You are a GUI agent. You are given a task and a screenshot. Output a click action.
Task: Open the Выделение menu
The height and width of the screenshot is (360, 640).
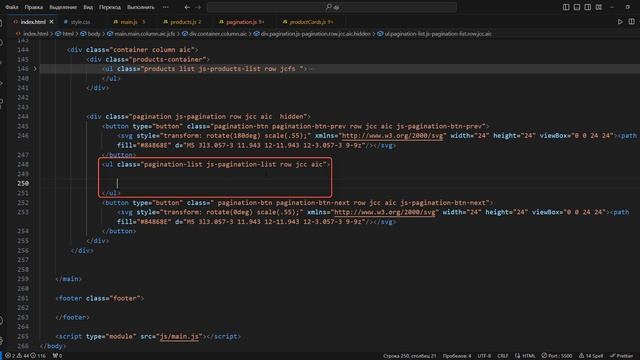click(x=63, y=7)
